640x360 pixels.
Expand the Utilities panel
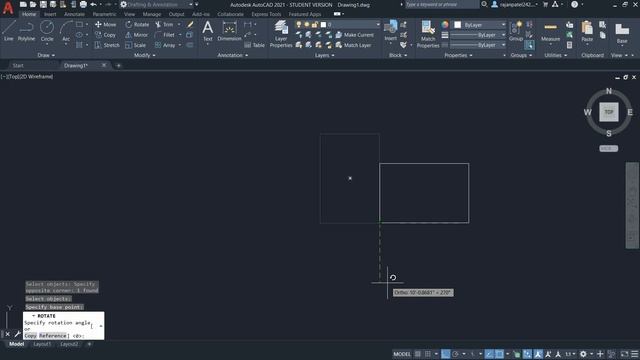point(556,55)
